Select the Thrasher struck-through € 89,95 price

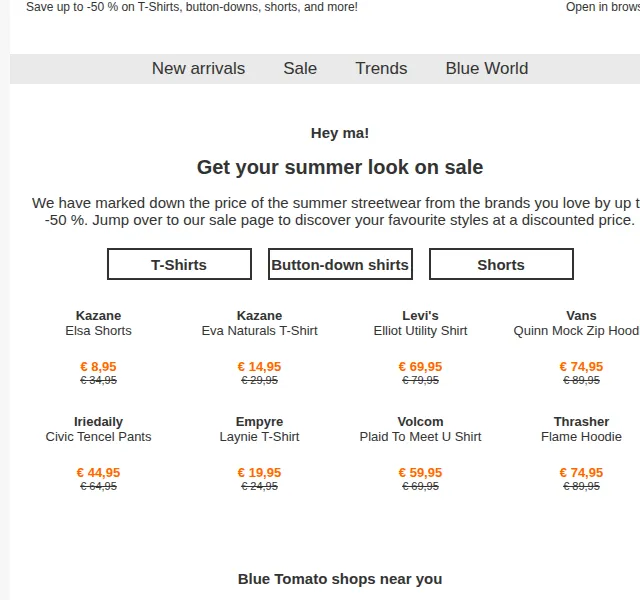[581, 487]
